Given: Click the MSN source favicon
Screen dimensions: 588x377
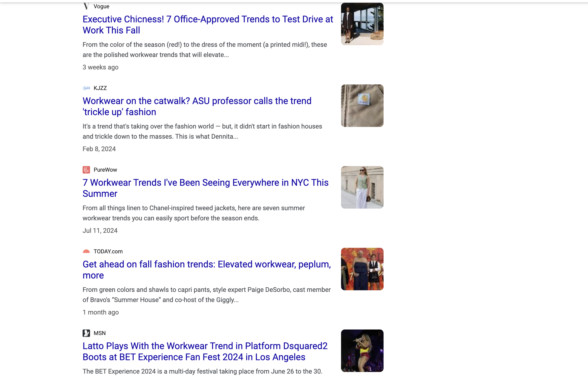Looking at the screenshot, I should [x=86, y=333].
